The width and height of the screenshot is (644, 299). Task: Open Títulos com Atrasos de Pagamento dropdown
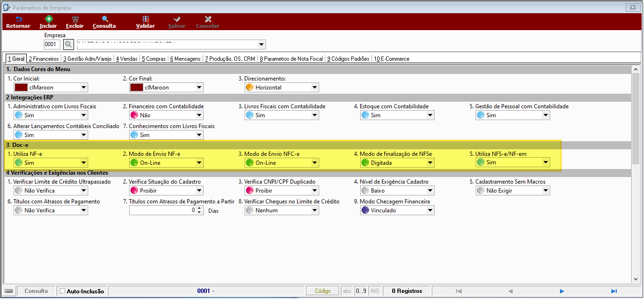pyautogui.click(x=84, y=210)
